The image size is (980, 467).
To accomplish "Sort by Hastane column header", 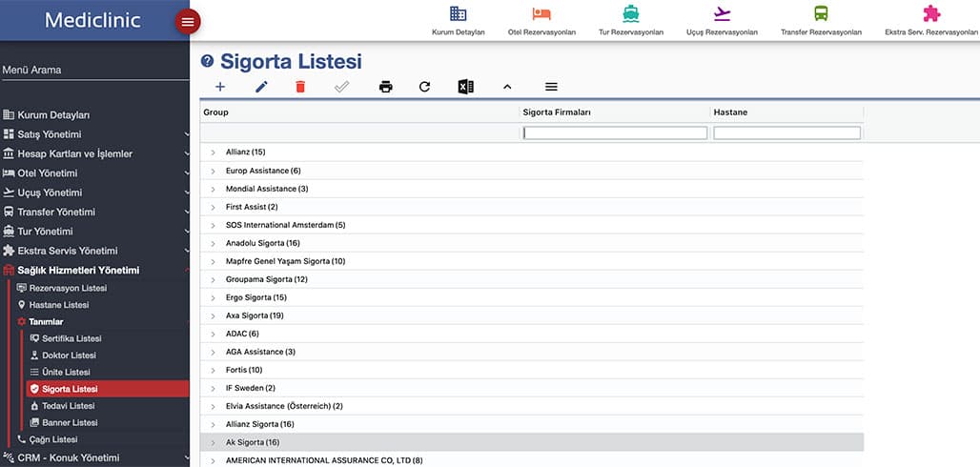I will click(x=730, y=112).
